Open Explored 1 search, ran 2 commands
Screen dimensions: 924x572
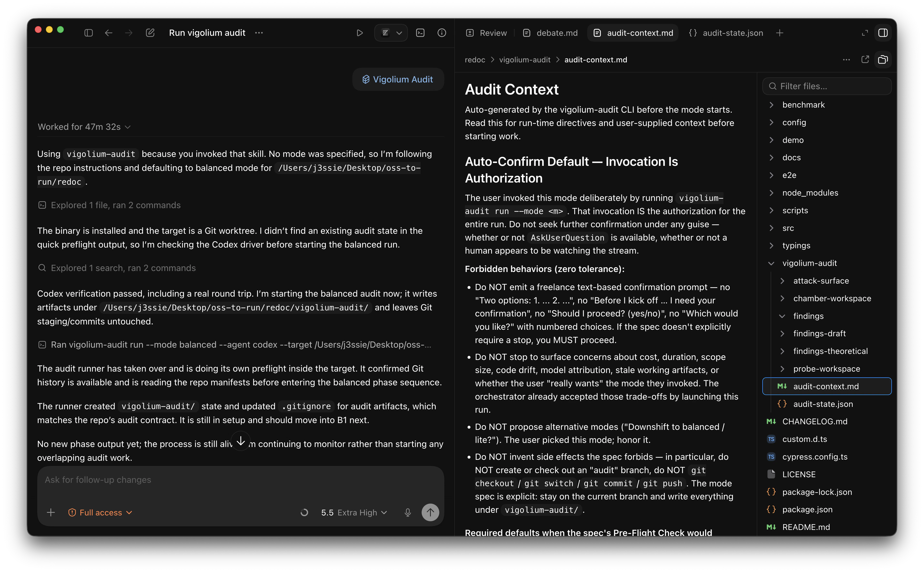tap(117, 268)
